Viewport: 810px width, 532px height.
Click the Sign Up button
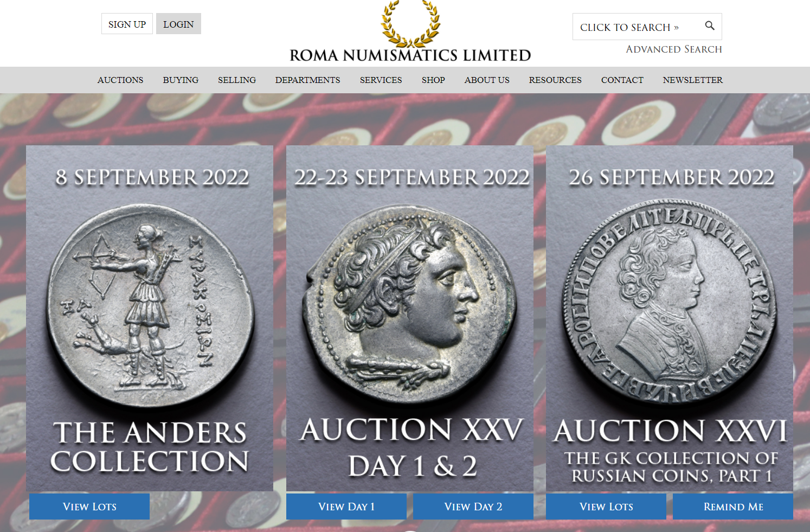[x=127, y=24]
